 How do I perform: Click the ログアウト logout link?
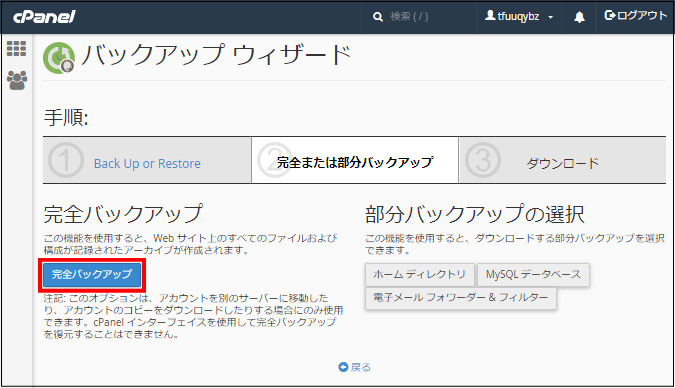point(635,16)
